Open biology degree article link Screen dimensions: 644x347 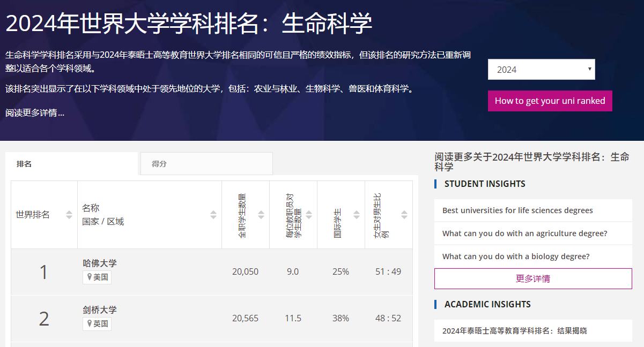516,257
